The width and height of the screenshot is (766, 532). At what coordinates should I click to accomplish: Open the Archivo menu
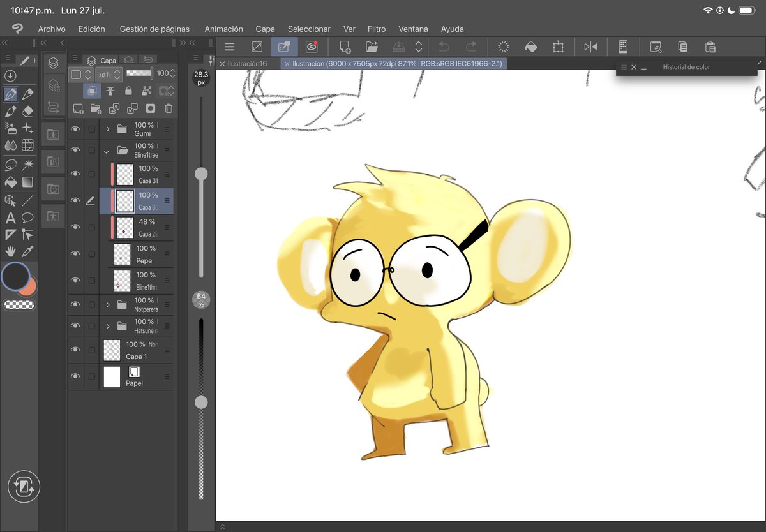pos(52,29)
